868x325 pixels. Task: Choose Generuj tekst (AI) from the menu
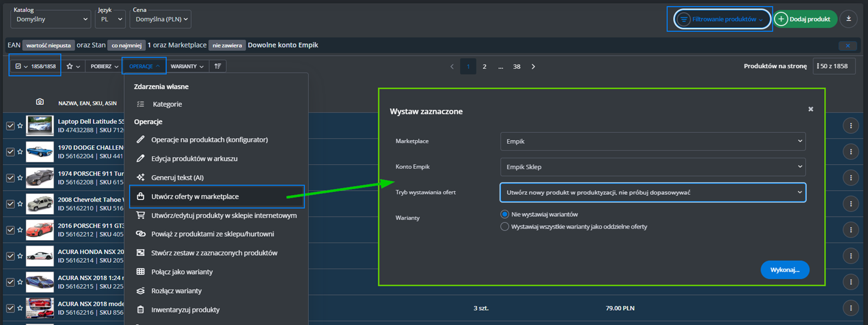tap(177, 177)
